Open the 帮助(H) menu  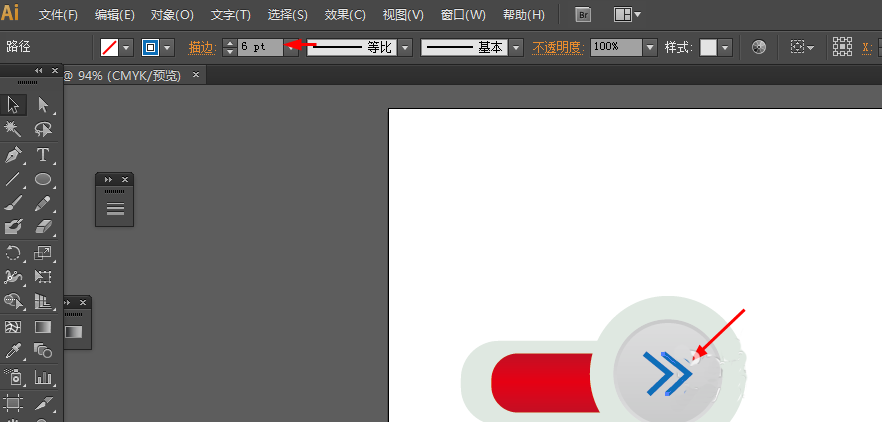click(x=524, y=15)
